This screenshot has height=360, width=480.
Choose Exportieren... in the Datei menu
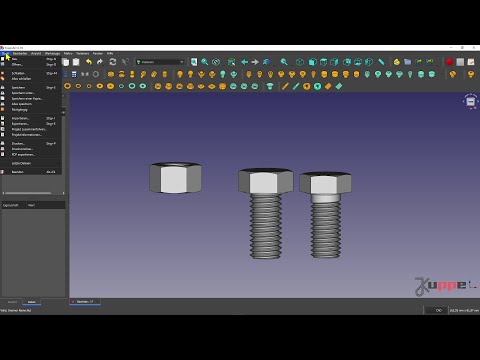pos(31,124)
